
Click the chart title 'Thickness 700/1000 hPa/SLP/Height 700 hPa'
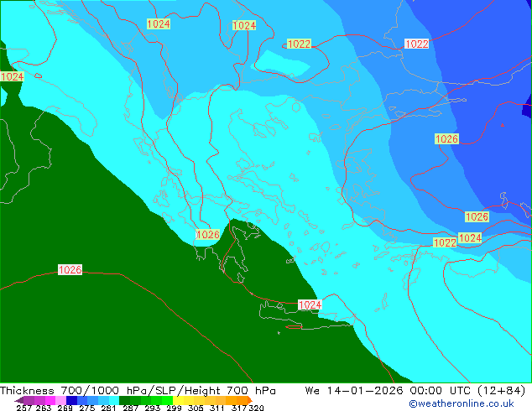[x=138, y=391]
